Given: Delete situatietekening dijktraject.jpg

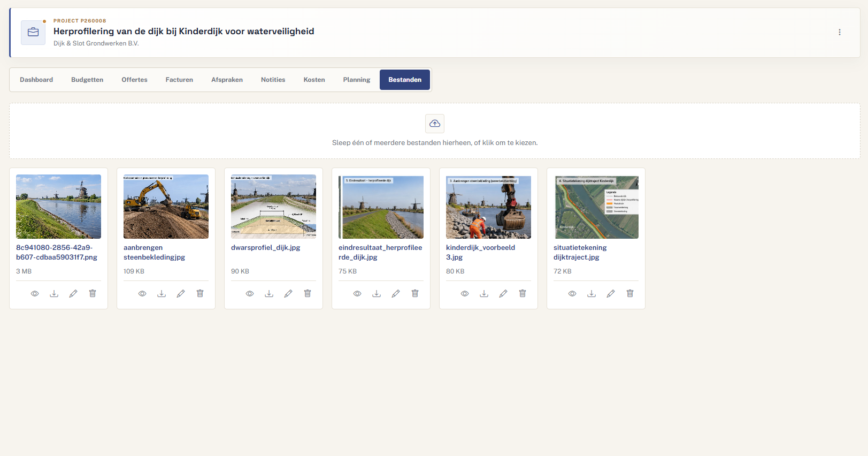Looking at the screenshot, I should point(630,293).
